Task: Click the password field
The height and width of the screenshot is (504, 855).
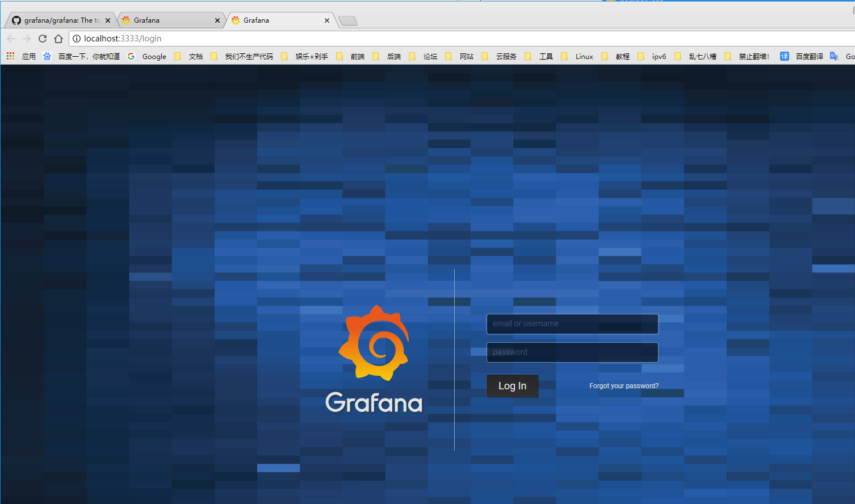Action: point(572,352)
